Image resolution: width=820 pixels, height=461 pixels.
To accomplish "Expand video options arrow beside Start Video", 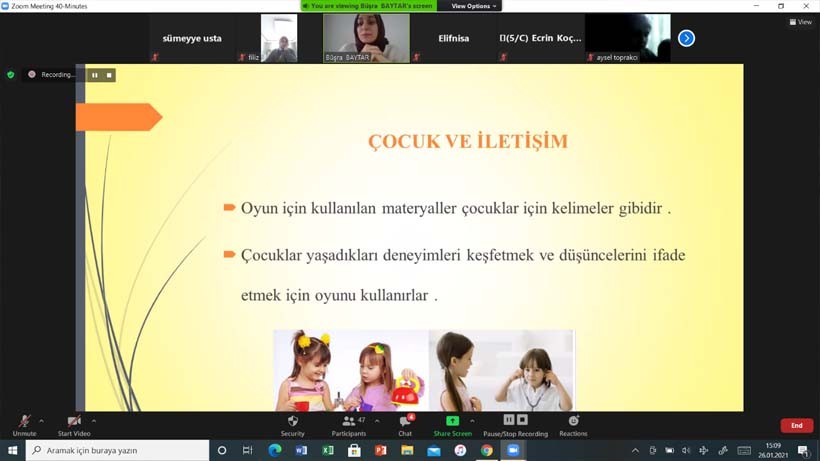I will point(94,420).
